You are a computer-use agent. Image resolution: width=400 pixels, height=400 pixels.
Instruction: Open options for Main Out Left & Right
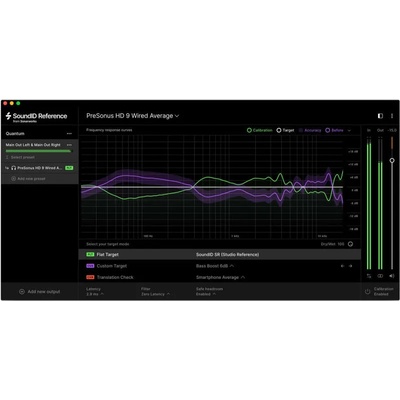69,145
